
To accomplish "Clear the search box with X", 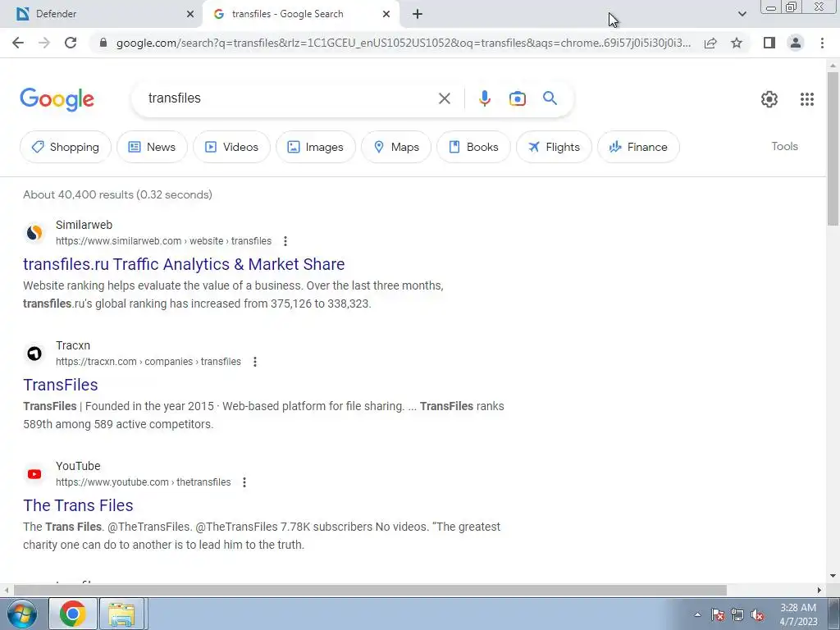I will (444, 98).
